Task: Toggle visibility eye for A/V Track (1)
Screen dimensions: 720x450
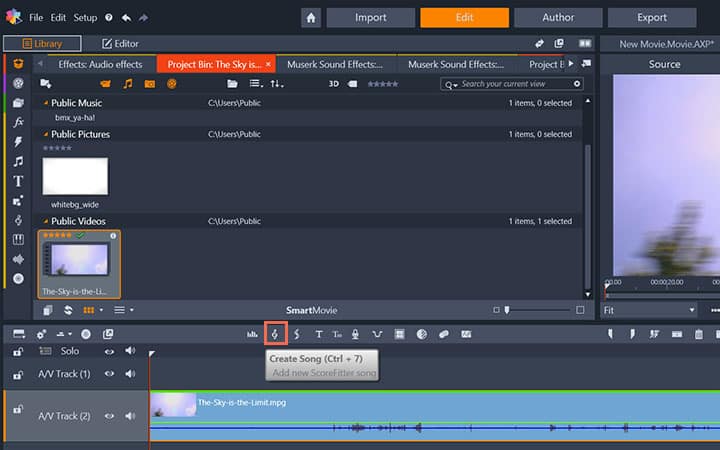Action: click(x=109, y=374)
